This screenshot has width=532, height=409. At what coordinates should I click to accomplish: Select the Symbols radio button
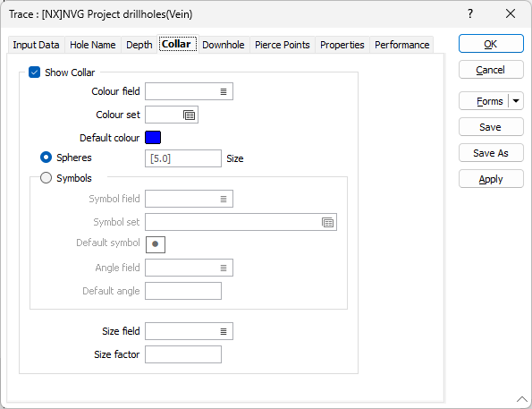[x=46, y=178]
